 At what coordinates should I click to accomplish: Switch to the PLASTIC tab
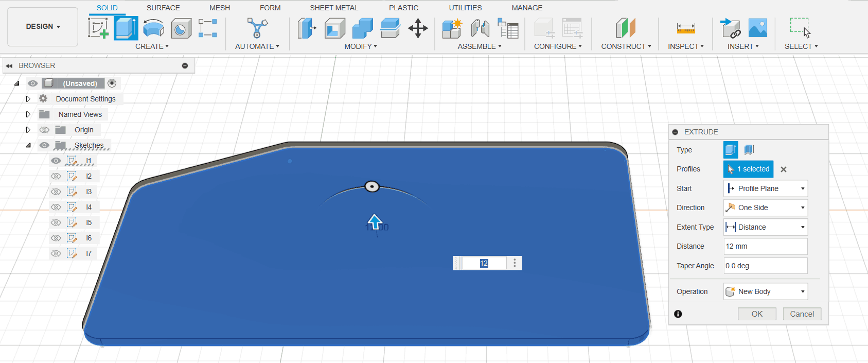(x=404, y=8)
